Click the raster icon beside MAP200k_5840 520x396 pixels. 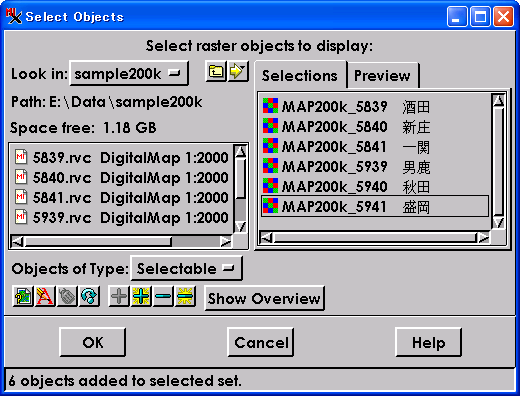tap(270, 126)
